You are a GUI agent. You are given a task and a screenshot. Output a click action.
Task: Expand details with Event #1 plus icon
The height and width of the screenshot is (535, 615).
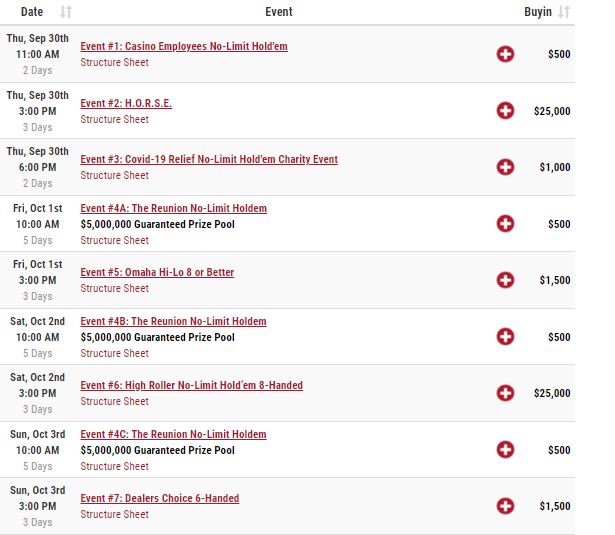pos(505,54)
